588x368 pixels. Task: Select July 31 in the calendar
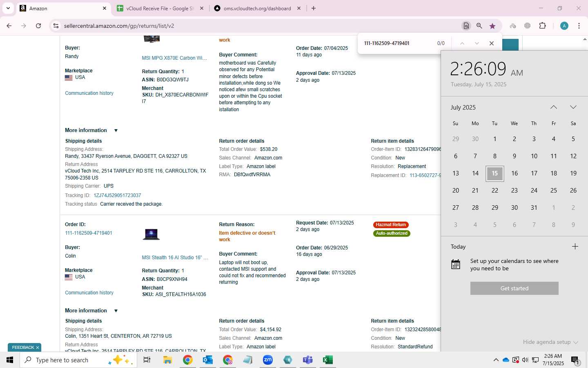point(534,208)
